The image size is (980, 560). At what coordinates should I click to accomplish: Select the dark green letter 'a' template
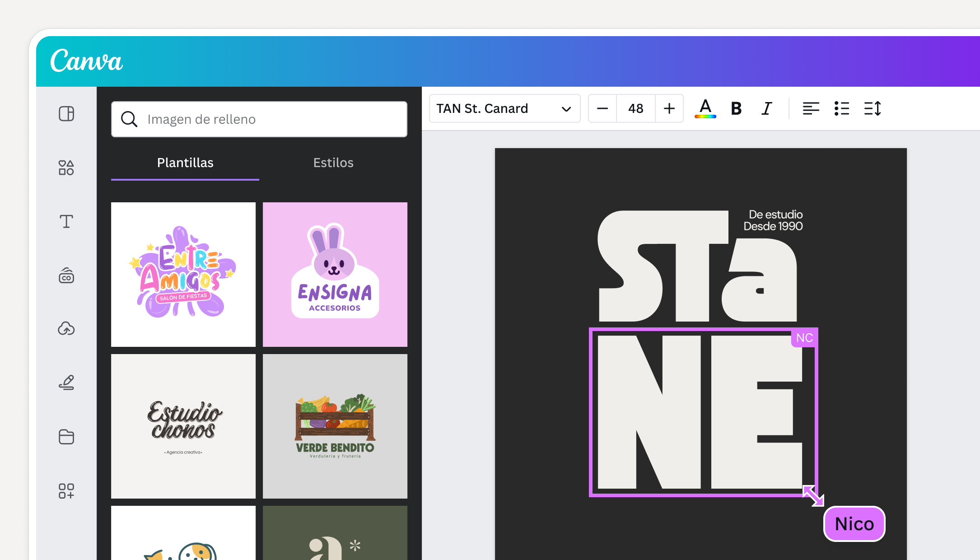[x=335, y=533]
